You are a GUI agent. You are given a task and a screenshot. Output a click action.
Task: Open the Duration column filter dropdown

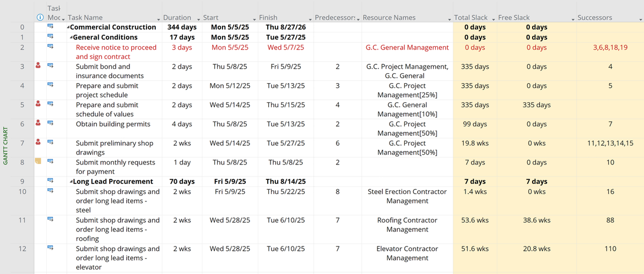click(x=199, y=19)
